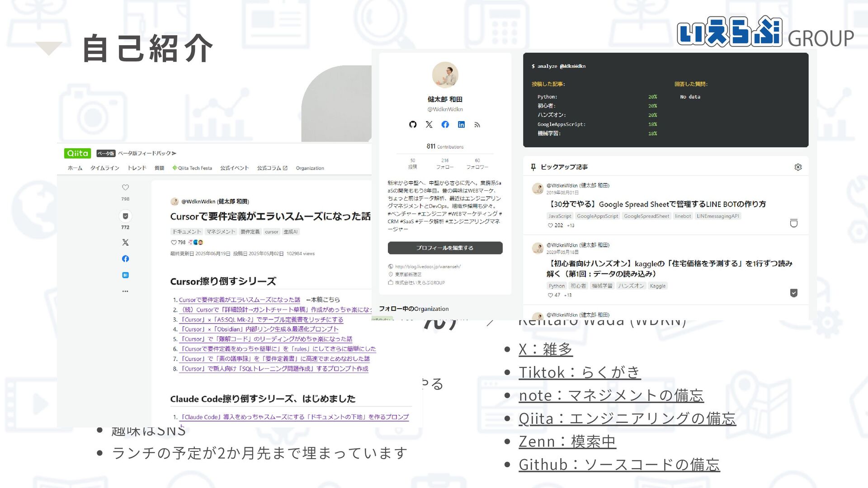Share article via the sidebar Facebook icon
Viewport: 868px width, 488px height.
coord(126,259)
